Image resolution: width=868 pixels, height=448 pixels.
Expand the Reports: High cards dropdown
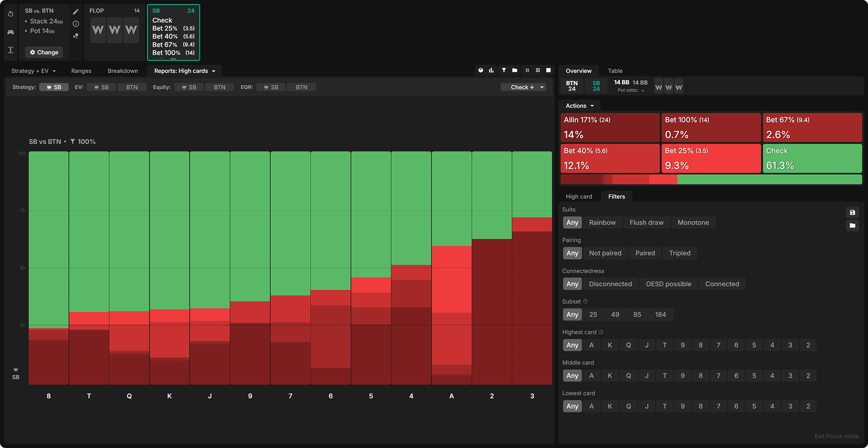[184, 71]
